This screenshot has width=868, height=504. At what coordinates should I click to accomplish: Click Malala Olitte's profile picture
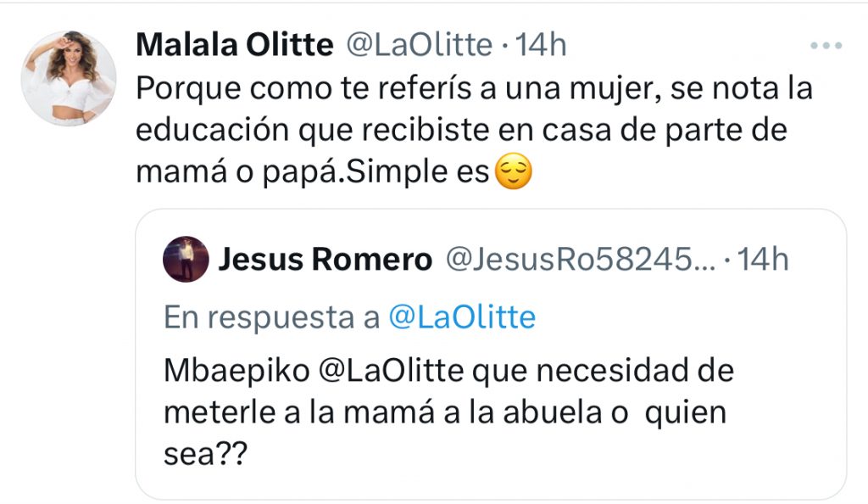pos(68,78)
